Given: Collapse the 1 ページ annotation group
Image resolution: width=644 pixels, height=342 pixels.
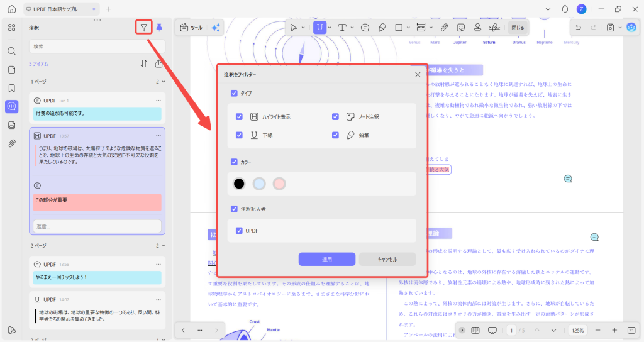Looking at the screenshot, I should (164, 82).
